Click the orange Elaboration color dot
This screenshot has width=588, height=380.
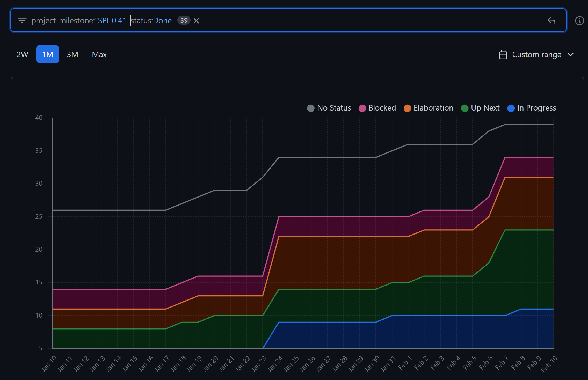407,108
